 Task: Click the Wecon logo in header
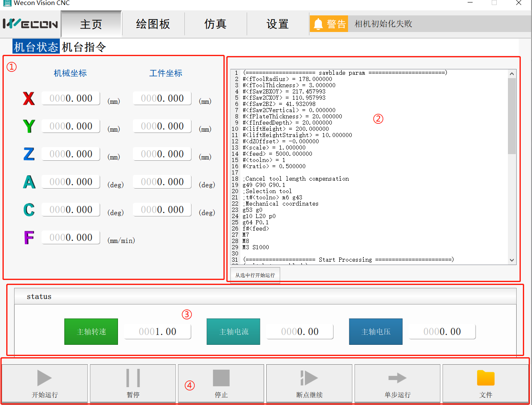(30, 24)
